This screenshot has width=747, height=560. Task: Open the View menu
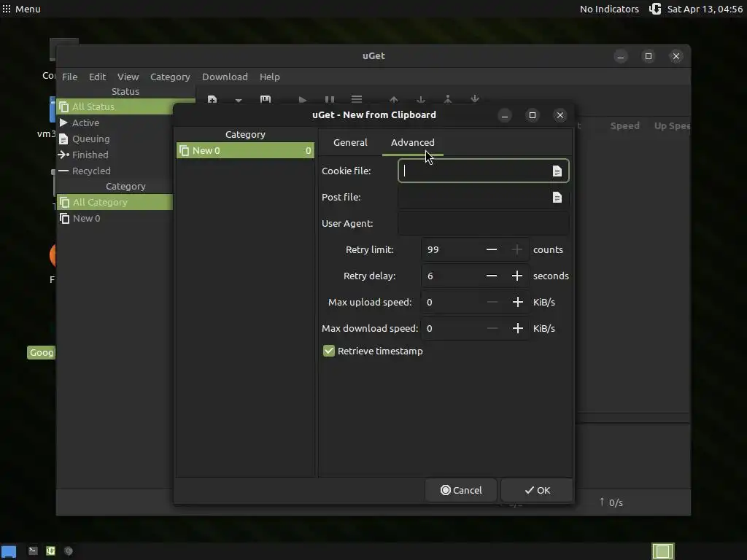[128, 77]
